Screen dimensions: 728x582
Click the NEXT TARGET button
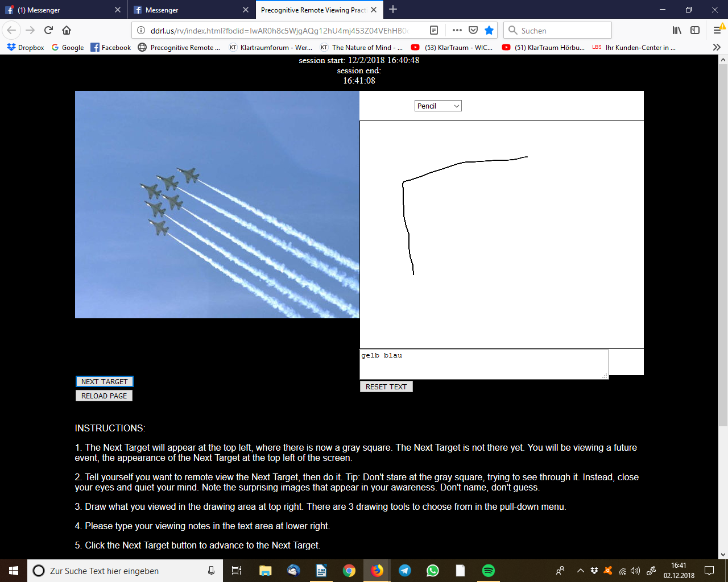coord(104,381)
